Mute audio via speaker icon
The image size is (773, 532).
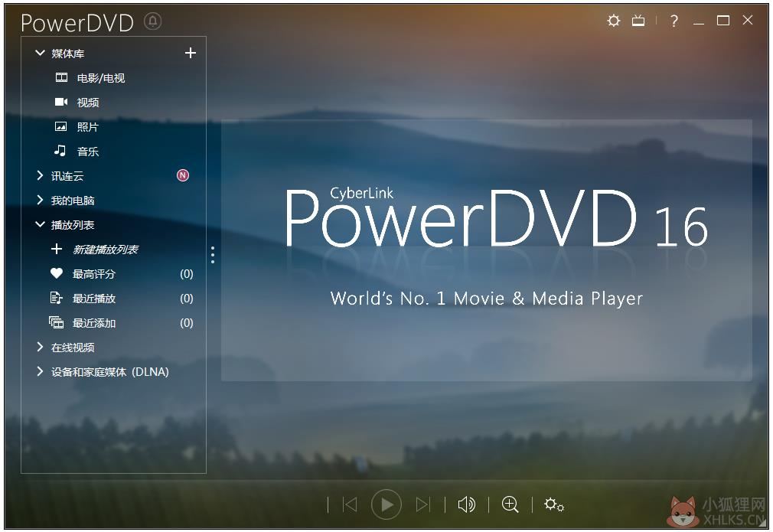tap(466, 504)
